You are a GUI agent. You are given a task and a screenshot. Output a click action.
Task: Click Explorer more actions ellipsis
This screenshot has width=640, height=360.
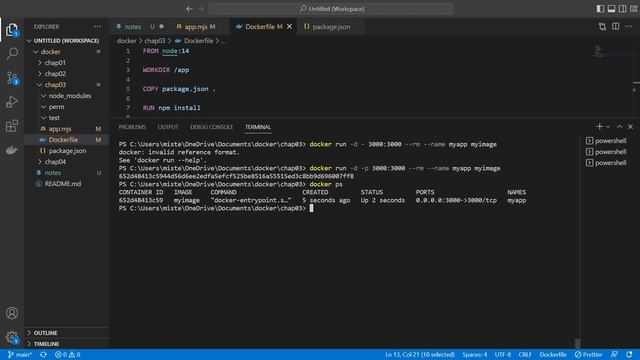click(x=97, y=27)
